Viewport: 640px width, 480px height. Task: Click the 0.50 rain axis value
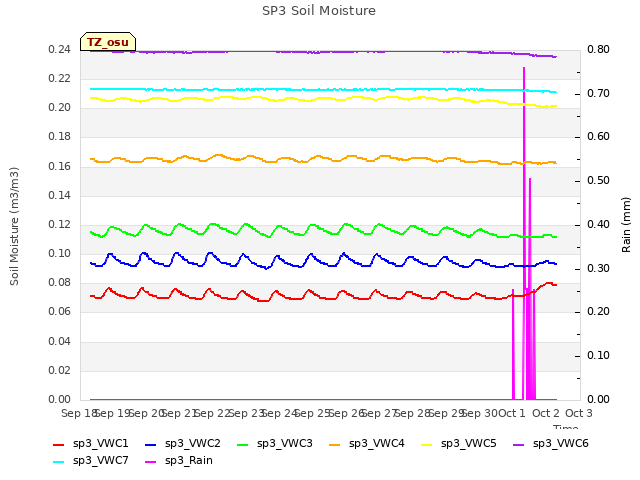pyautogui.click(x=598, y=180)
